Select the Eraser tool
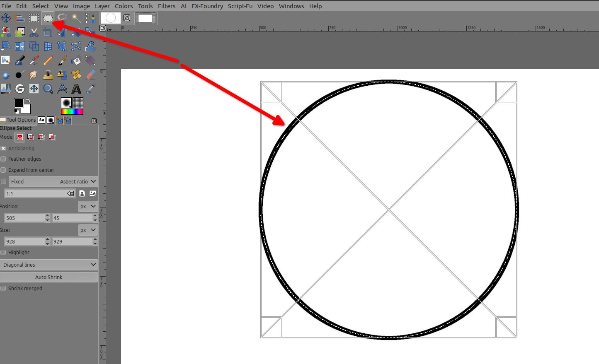599x364 pixels. [90, 75]
